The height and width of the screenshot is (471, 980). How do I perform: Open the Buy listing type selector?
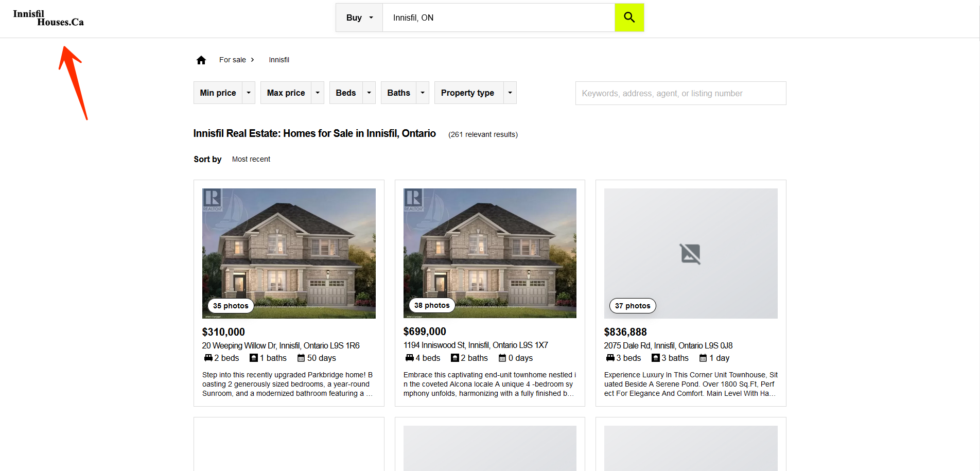pos(359,18)
